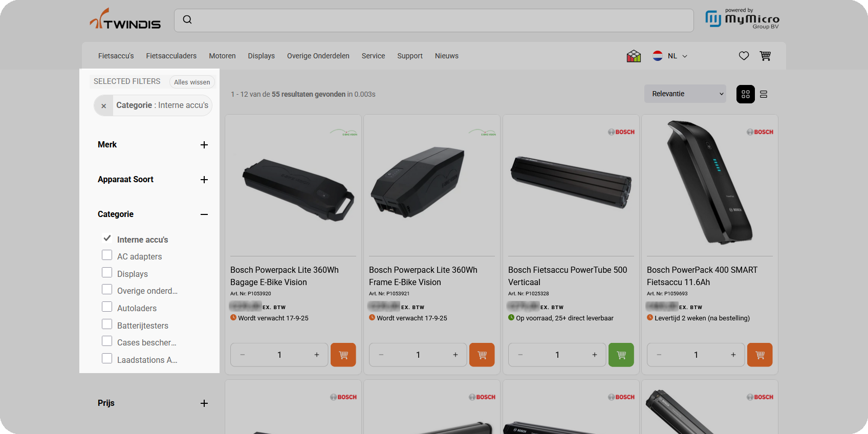This screenshot has height=434, width=868.
Task: Check the Overige onderd... checkbox
Action: point(107,289)
